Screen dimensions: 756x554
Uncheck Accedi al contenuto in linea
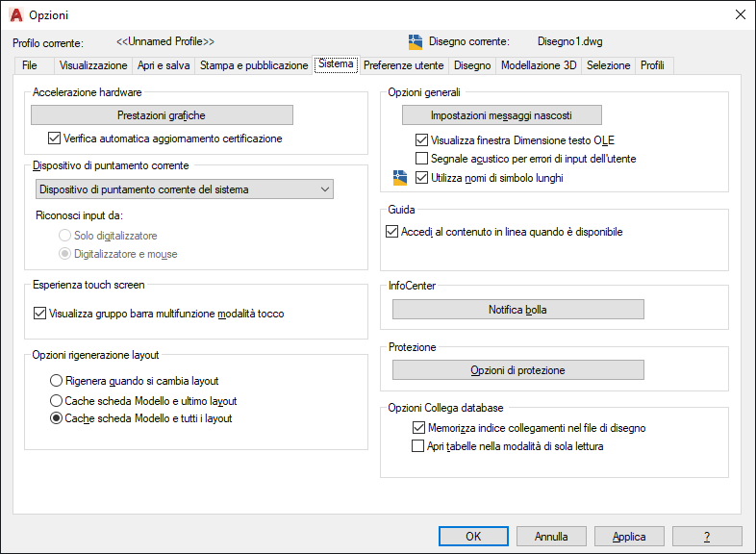point(391,232)
